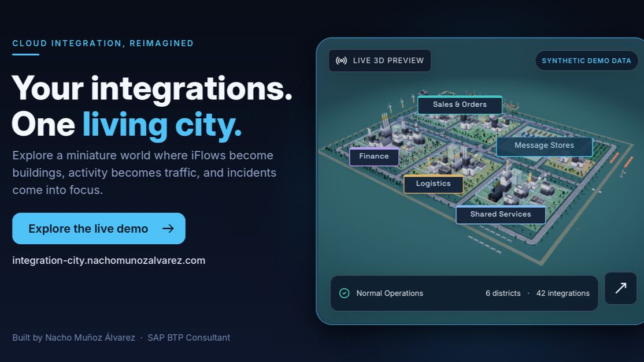Click the Synthetic Demo Data badge
644x362 pixels.
coord(586,61)
